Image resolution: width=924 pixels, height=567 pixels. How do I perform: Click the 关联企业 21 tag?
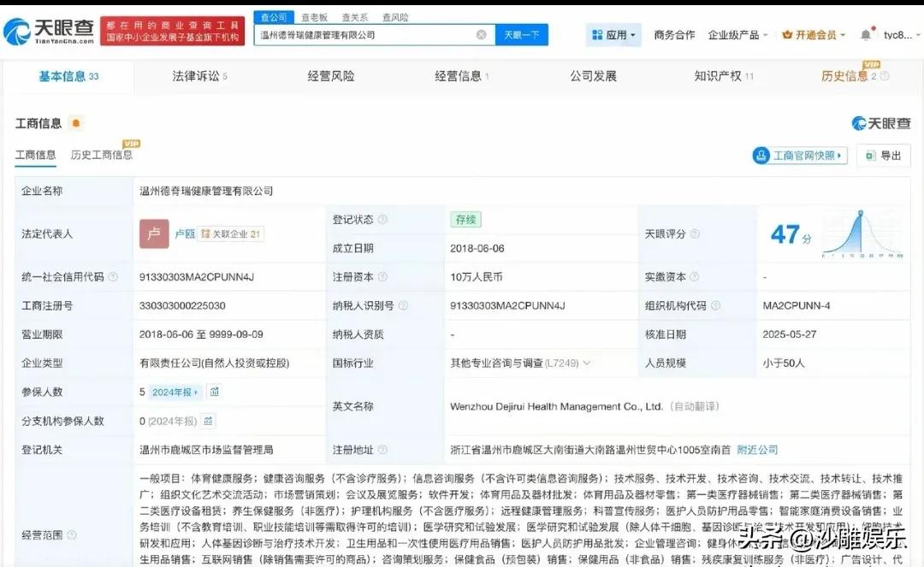coord(230,233)
